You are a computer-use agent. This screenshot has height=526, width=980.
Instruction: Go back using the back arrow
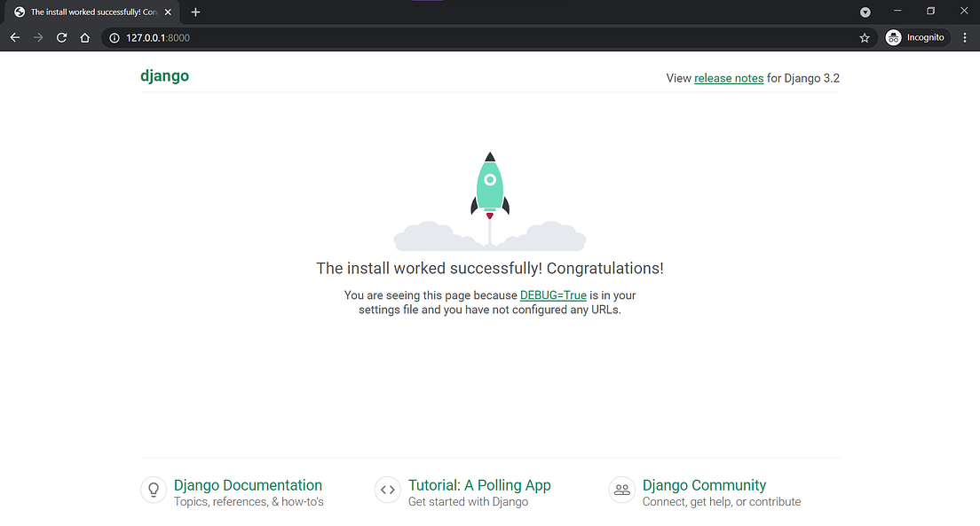[14, 37]
